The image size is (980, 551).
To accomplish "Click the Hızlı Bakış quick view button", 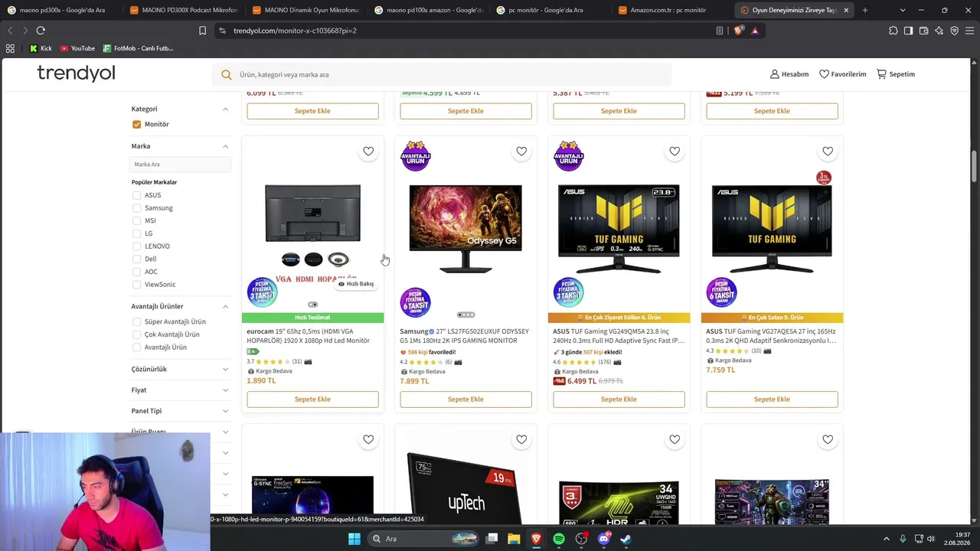I will coord(356,284).
